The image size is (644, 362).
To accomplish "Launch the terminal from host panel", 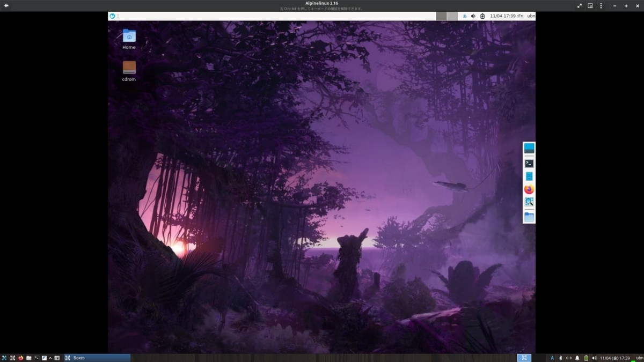I will coord(37,358).
